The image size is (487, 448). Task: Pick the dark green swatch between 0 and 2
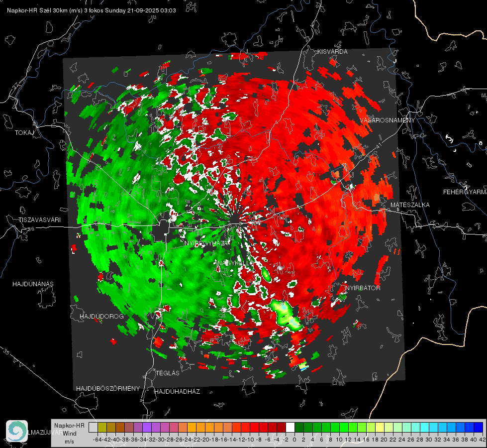299,427
